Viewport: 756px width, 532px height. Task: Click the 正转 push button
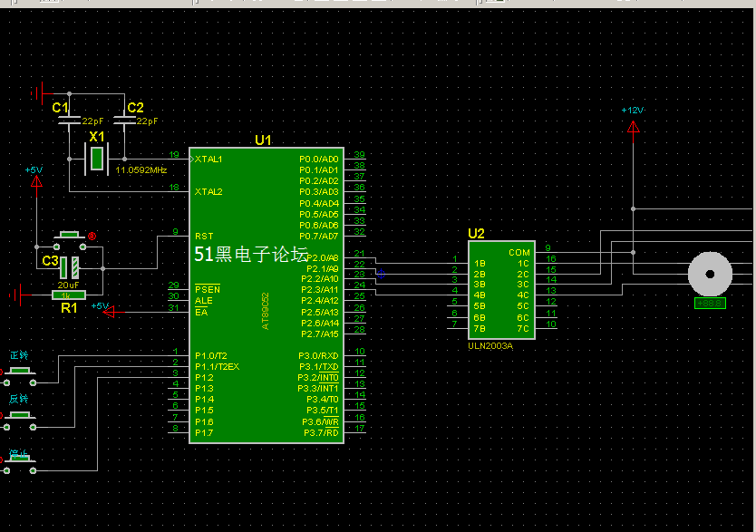pyautogui.click(x=19, y=375)
